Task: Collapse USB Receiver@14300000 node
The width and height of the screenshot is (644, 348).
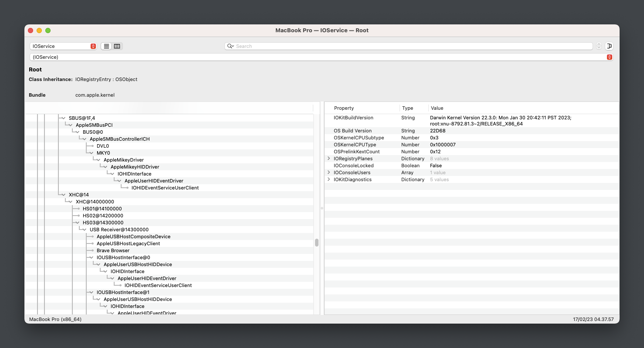Action: click(85, 230)
